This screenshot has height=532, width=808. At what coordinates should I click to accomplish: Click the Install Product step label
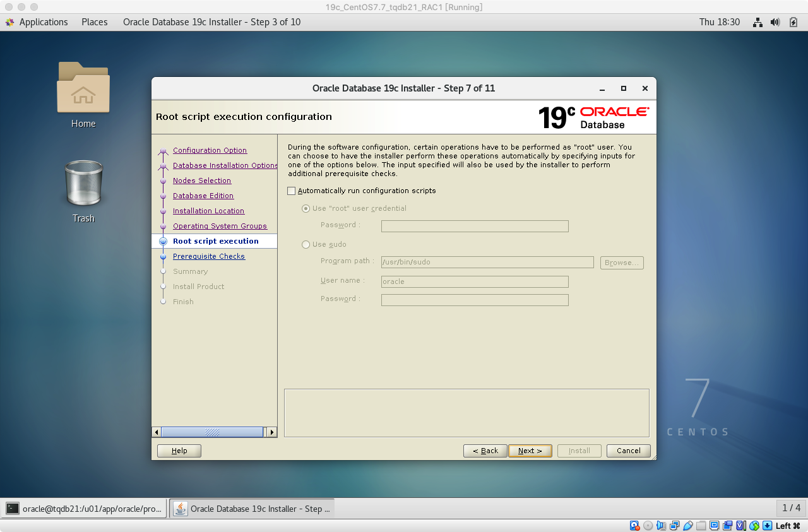coord(198,287)
